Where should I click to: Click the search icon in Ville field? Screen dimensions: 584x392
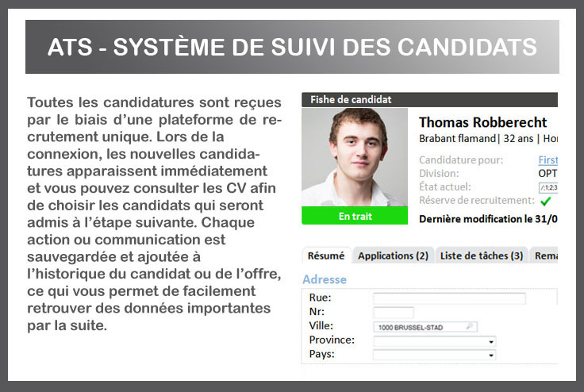coord(470,326)
